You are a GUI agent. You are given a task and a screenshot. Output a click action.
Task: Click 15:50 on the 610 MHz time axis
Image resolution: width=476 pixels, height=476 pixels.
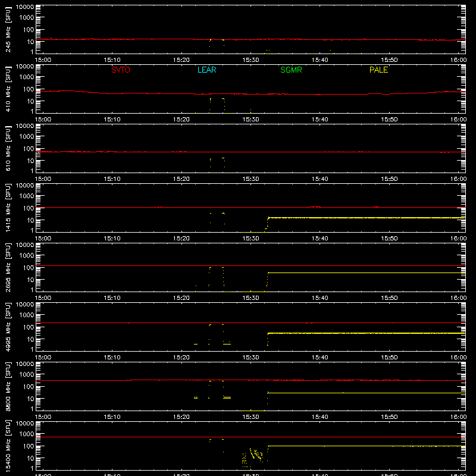pyautogui.click(x=389, y=179)
